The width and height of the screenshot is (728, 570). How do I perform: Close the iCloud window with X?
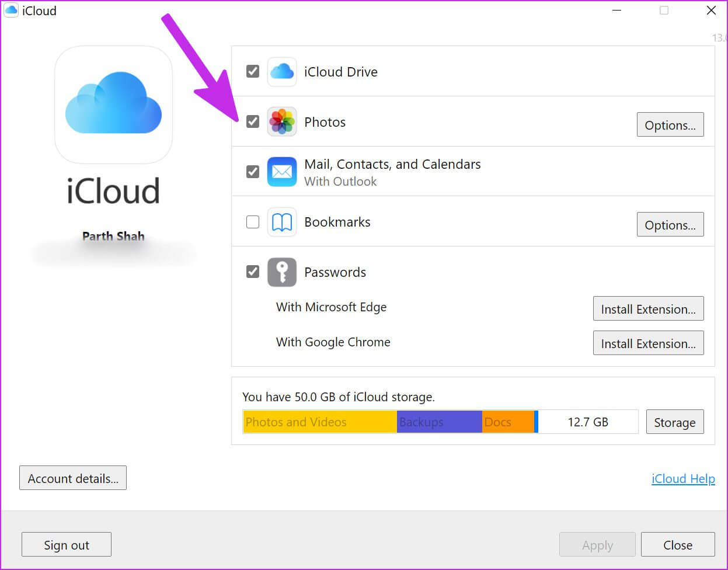click(711, 10)
